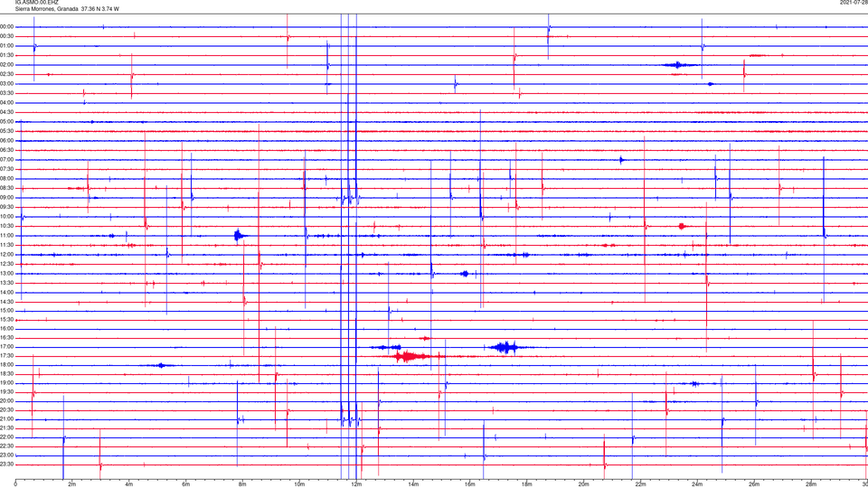Select the 03:00 trace time label
The image size is (868, 488).
pyautogui.click(x=7, y=83)
